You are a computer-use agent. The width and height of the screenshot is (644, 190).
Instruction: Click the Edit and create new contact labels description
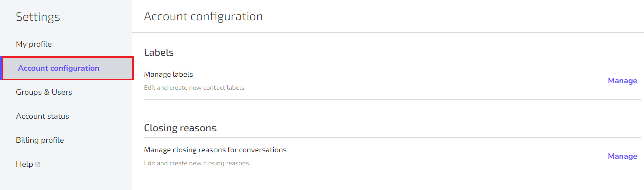194,88
